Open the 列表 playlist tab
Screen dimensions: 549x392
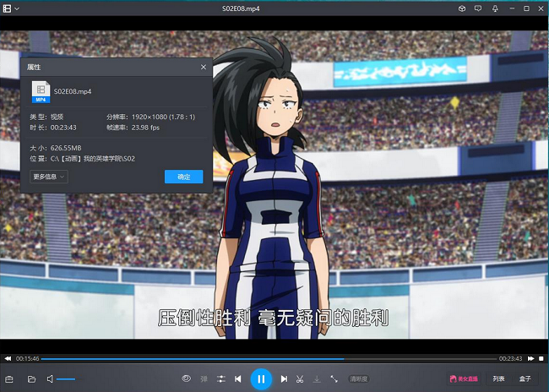pos(498,379)
